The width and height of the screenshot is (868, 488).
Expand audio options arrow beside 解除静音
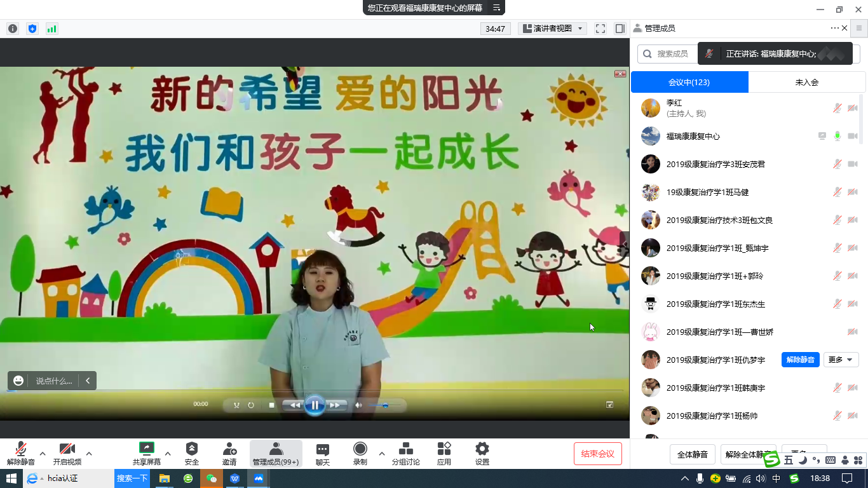coord(43,454)
